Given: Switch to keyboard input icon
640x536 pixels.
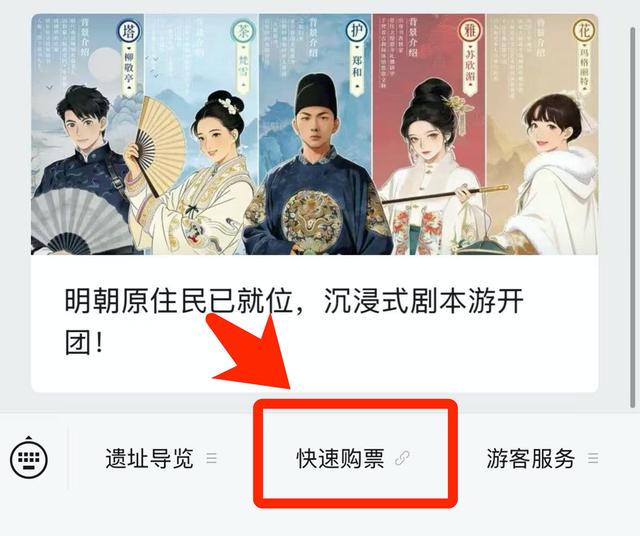Looking at the screenshot, I should (29, 457).
